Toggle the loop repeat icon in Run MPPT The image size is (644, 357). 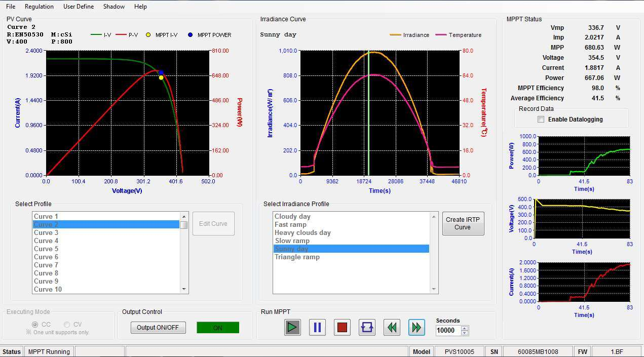point(367,328)
